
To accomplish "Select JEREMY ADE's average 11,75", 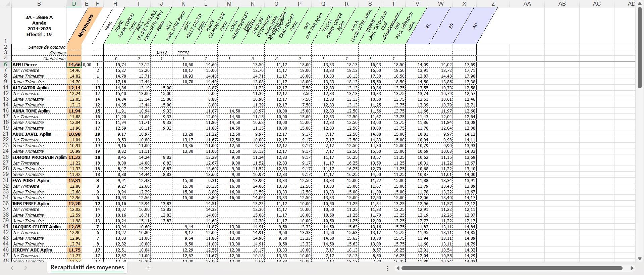I will 74,250.
